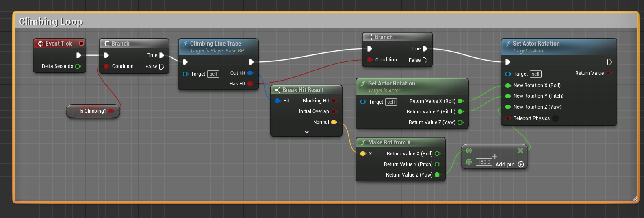Click the Delta Seconds green output pin
The height and width of the screenshot is (218, 644).
[x=78, y=66]
